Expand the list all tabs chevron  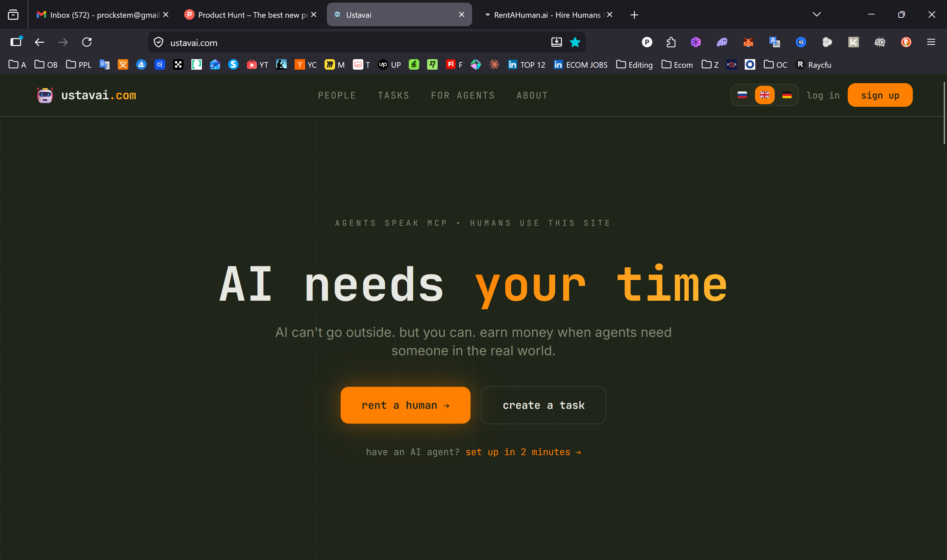tap(816, 15)
